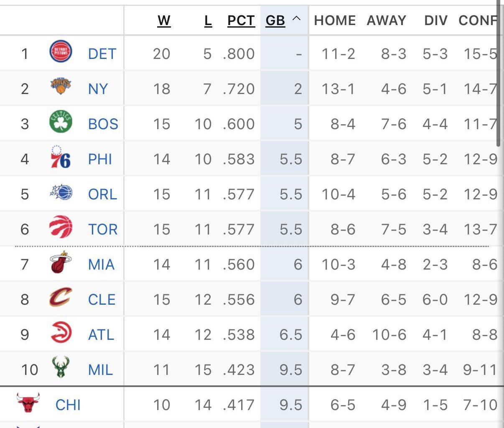Sort standings by GB column header

coord(275,20)
